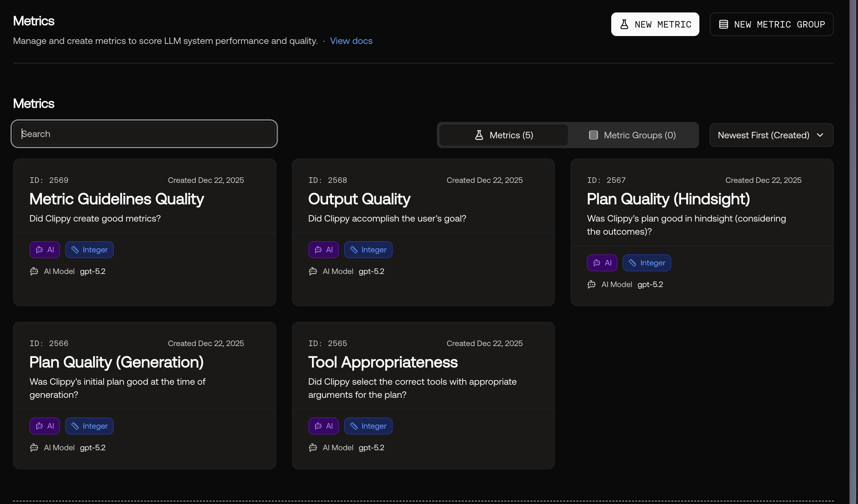Screen dimensions: 858x504
Task: Click Integer tag on Output Quality card
Action: [368, 250]
